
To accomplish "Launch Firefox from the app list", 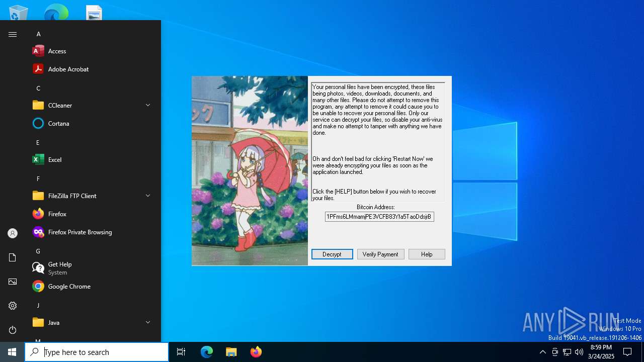I will (93, 214).
